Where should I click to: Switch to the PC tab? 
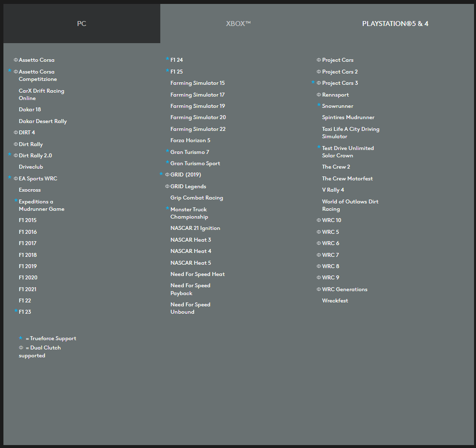coord(81,24)
